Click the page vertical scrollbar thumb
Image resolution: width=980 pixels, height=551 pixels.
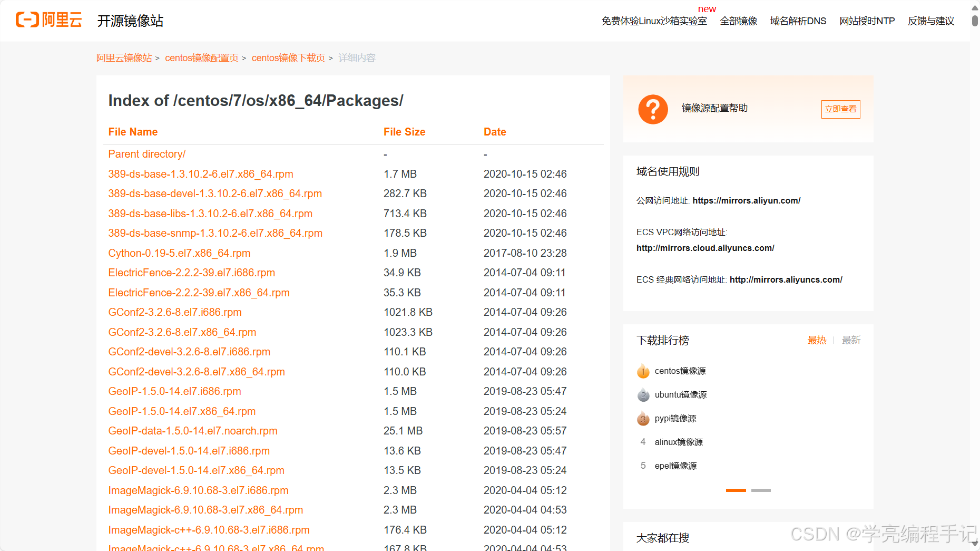[975, 21]
